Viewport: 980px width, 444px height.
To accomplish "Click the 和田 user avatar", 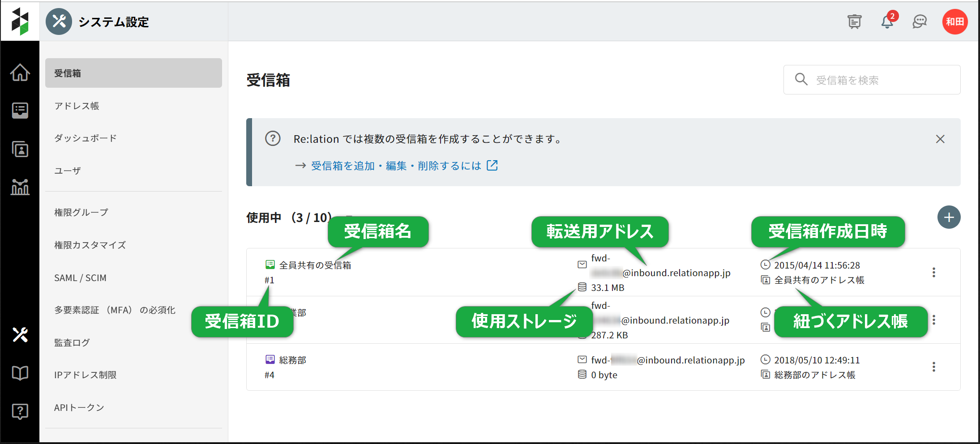I will click(x=954, y=21).
